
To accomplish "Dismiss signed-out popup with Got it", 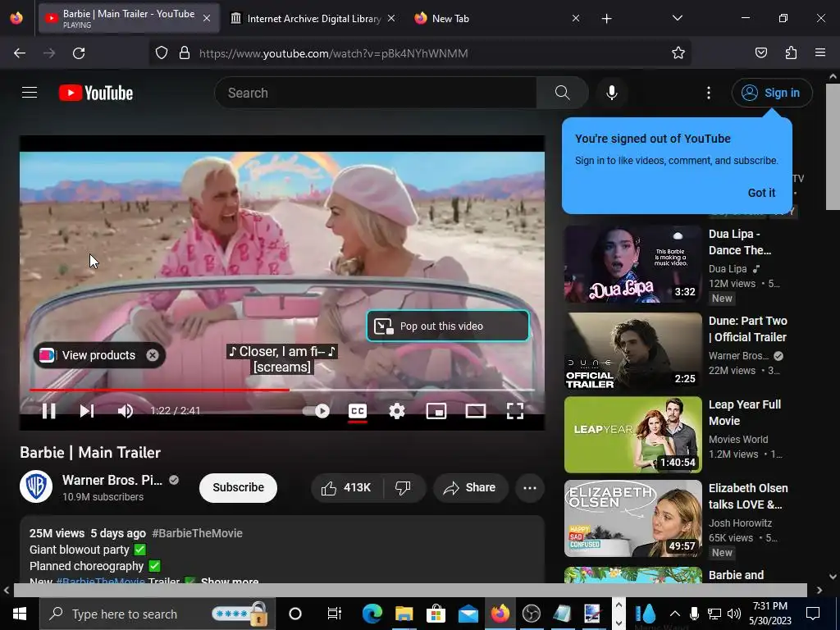I will click(761, 193).
